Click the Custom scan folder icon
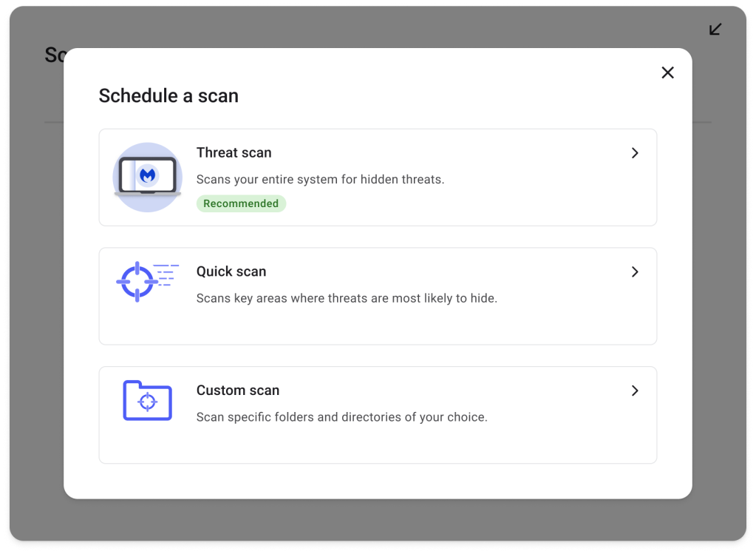 tap(147, 401)
